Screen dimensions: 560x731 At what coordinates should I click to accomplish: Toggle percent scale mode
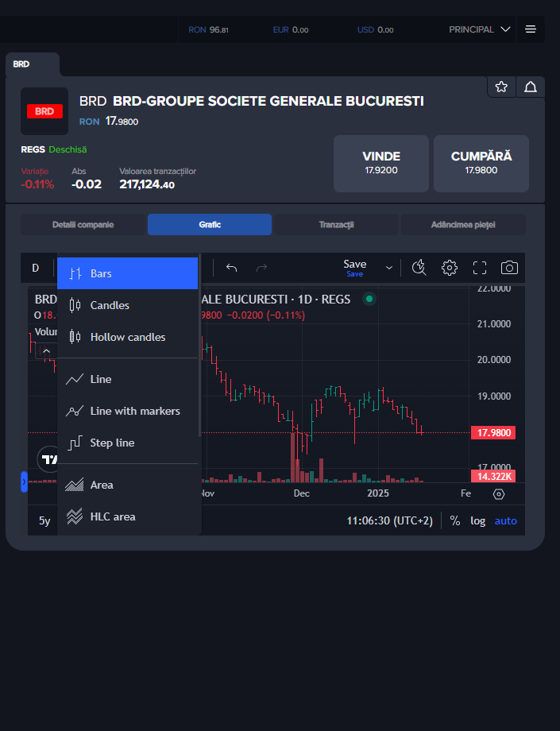[455, 520]
